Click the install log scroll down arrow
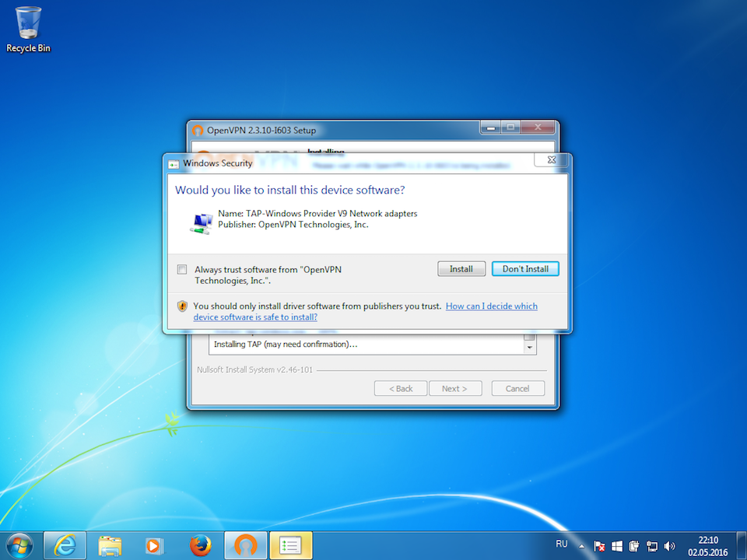The height and width of the screenshot is (560, 747). (529, 348)
